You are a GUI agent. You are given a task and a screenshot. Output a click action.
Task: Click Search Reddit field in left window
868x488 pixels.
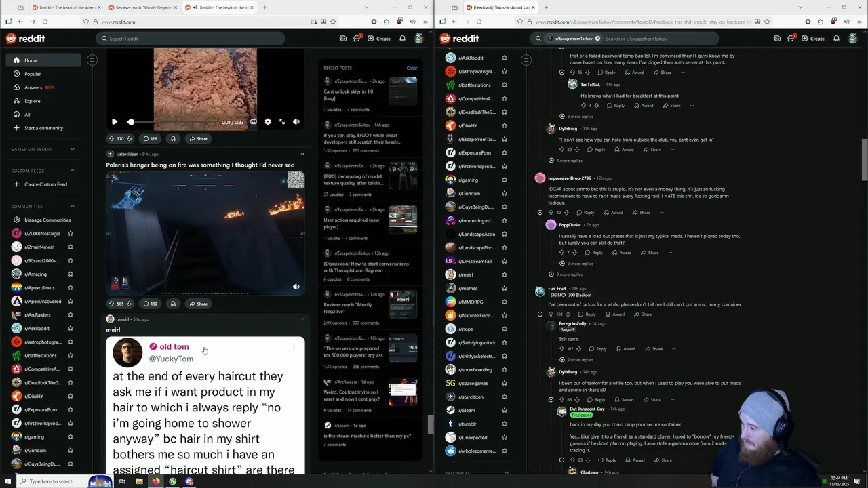point(190,39)
